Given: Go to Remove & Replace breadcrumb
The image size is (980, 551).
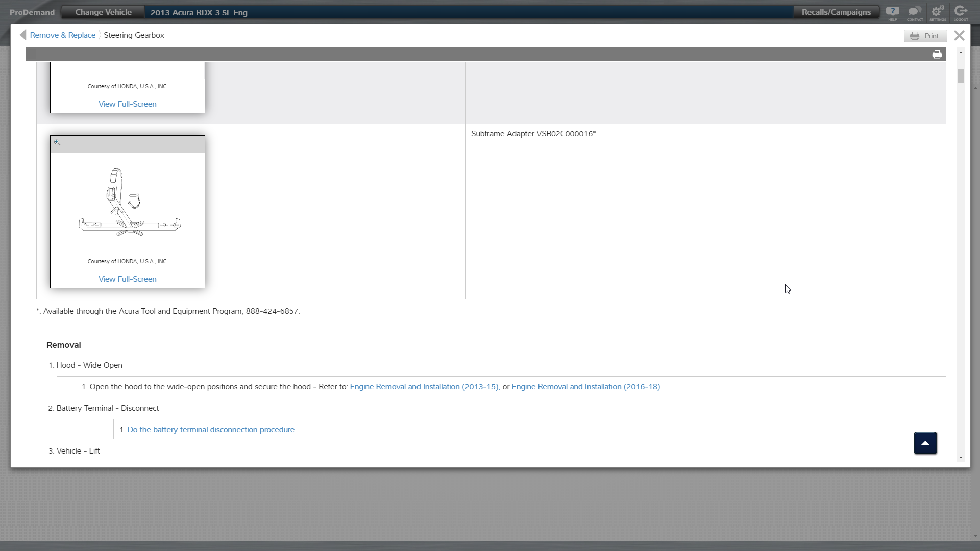Looking at the screenshot, I should point(62,35).
